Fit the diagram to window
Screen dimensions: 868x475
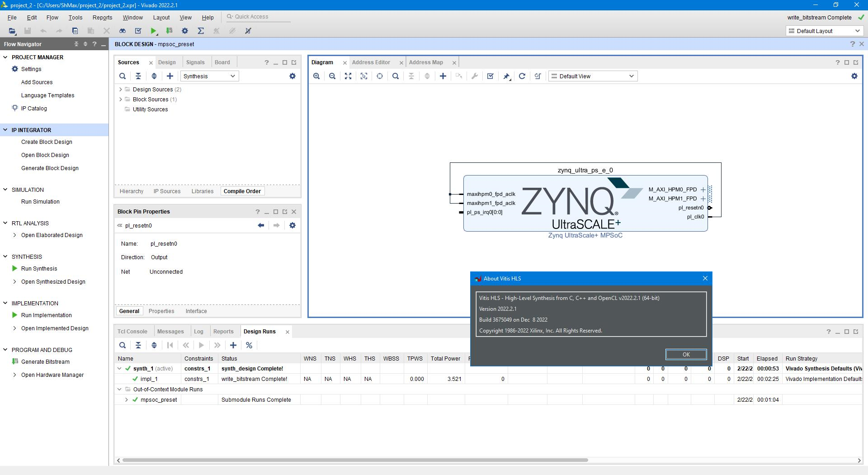(x=348, y=76)
